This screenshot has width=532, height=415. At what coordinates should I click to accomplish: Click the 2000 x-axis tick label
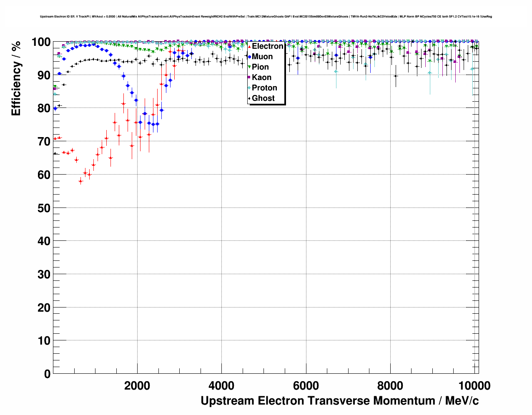coord(137,386)
